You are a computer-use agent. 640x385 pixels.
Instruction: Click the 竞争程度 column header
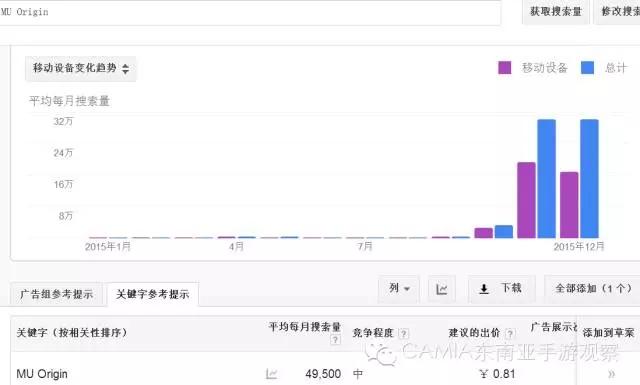point(373,333)
